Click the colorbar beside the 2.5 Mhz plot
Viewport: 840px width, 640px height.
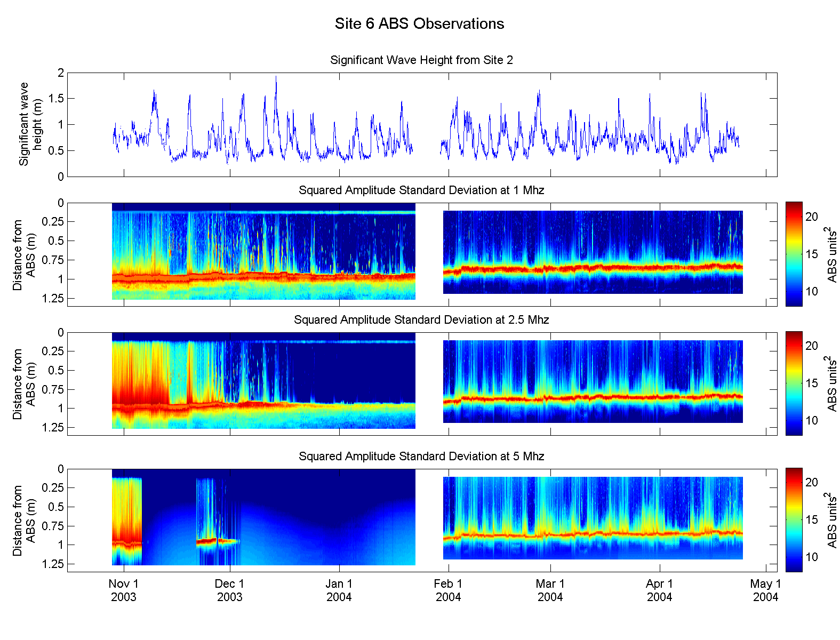click(794, 383)
